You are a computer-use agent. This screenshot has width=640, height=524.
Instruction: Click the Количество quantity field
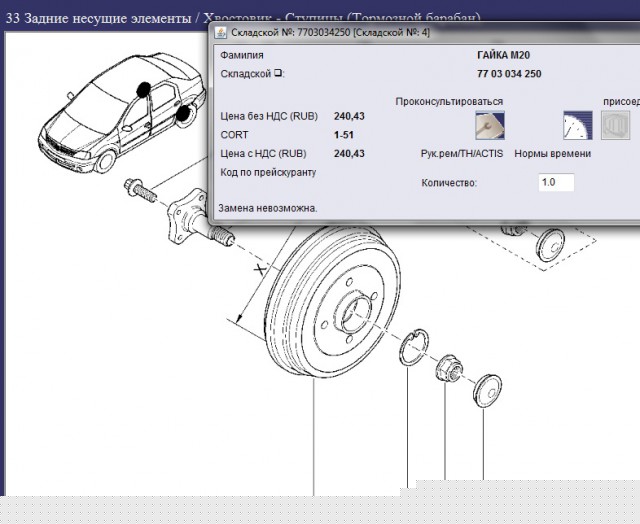click(x=556, y=182)
